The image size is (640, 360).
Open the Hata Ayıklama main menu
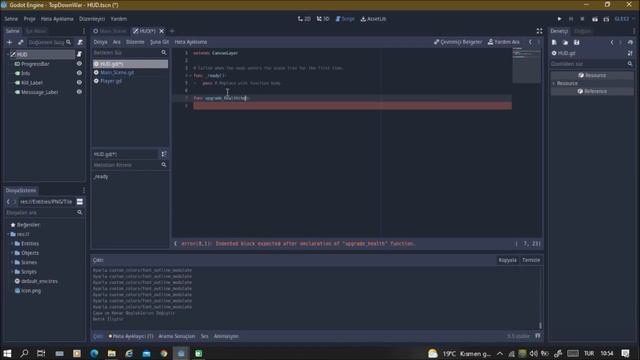tap(57, 19)
